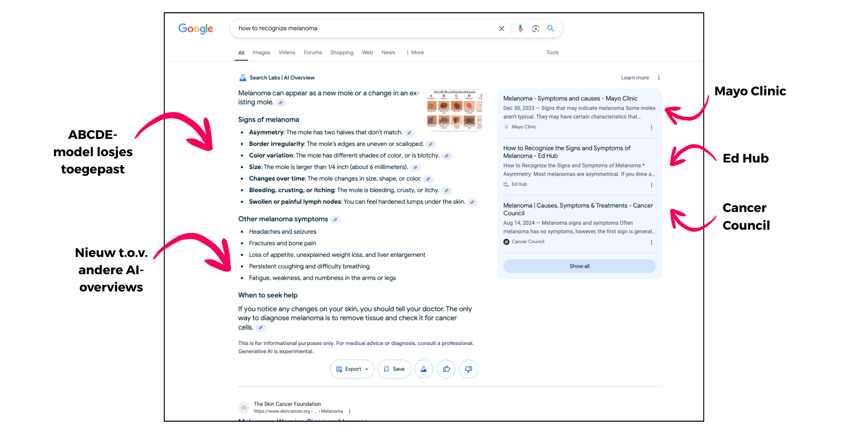Open the link chip after Size bullet
The width and height of the screenshot is (868, 434).
click(x=415, y=168)
